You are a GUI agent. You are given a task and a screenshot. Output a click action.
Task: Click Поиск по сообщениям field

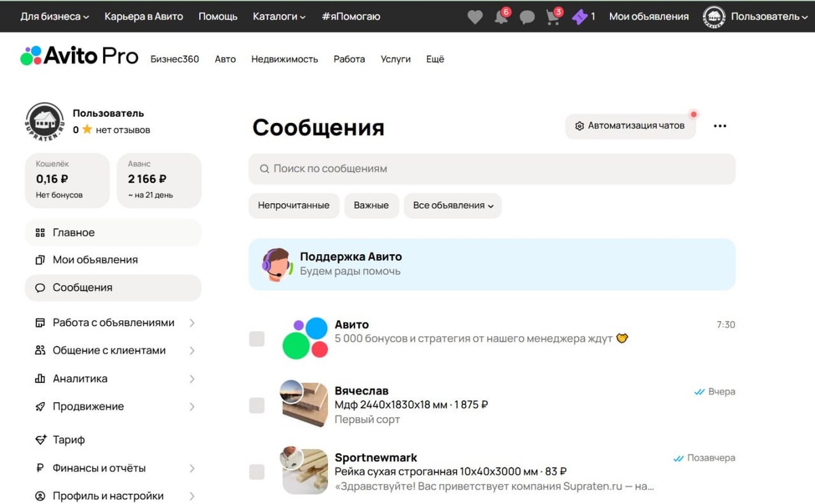492,168
